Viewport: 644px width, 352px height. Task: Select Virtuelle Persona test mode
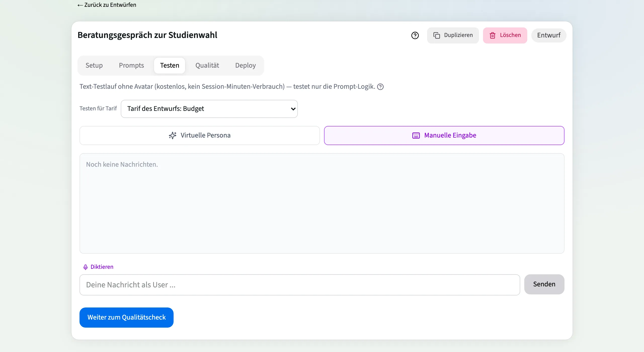(199, 136)
